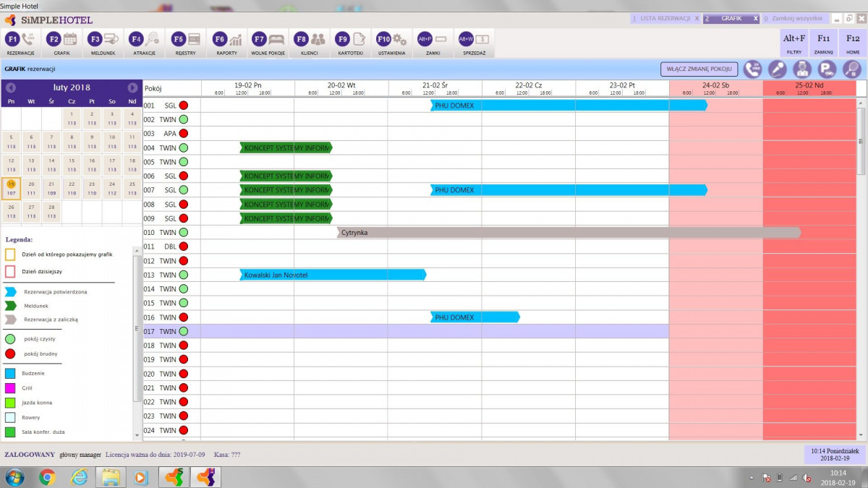Open the F8 Klienci clients icon

(310, 40)
